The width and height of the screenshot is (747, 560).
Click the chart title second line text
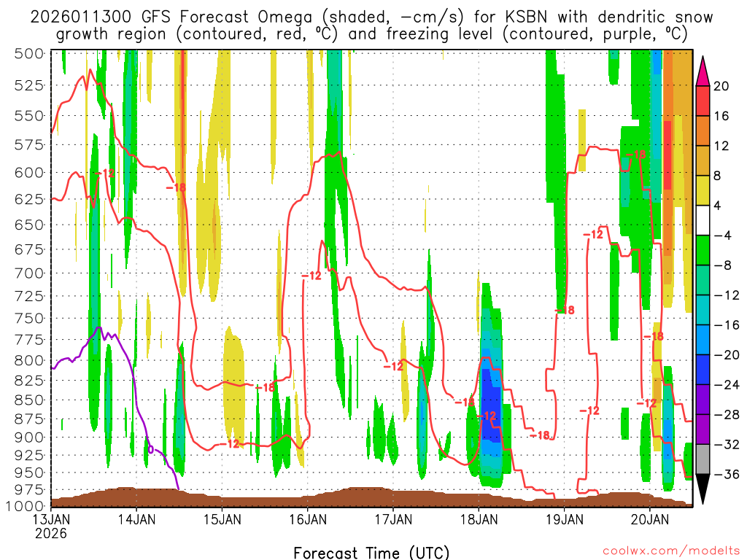371,34
